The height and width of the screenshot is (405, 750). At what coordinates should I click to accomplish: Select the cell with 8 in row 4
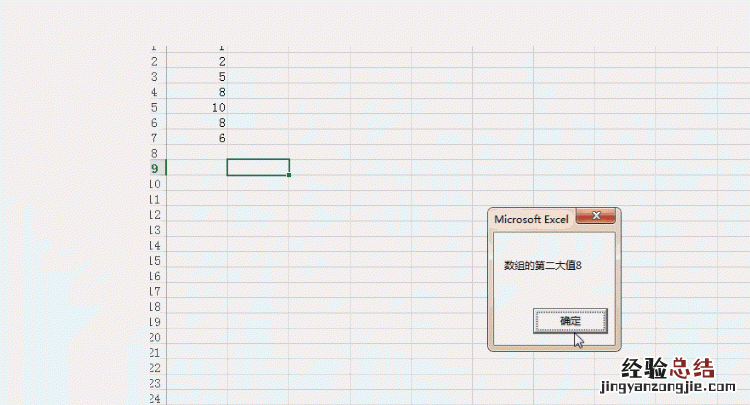(198, 92)
